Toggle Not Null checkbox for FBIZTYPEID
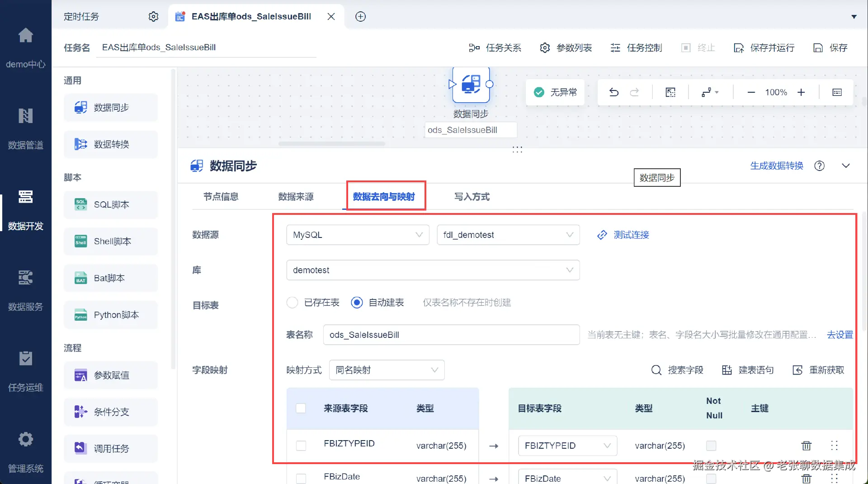868x484 pixels. point(711,446)
